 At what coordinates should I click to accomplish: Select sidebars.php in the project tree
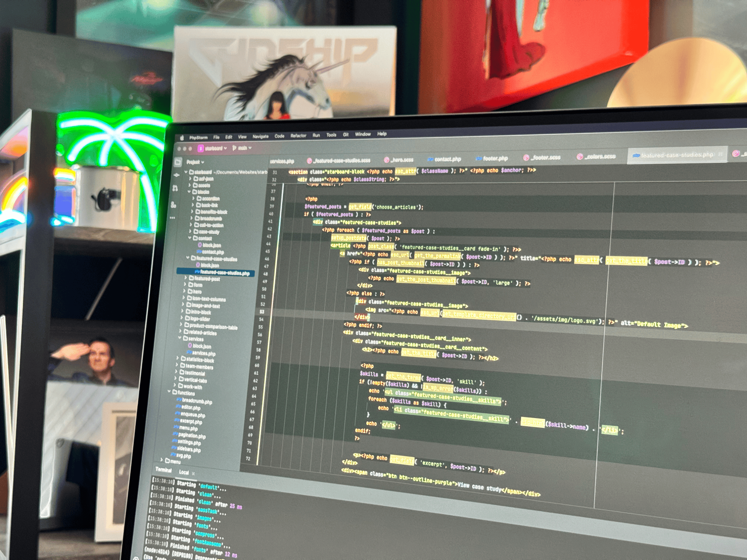click(x=186, y=449)
